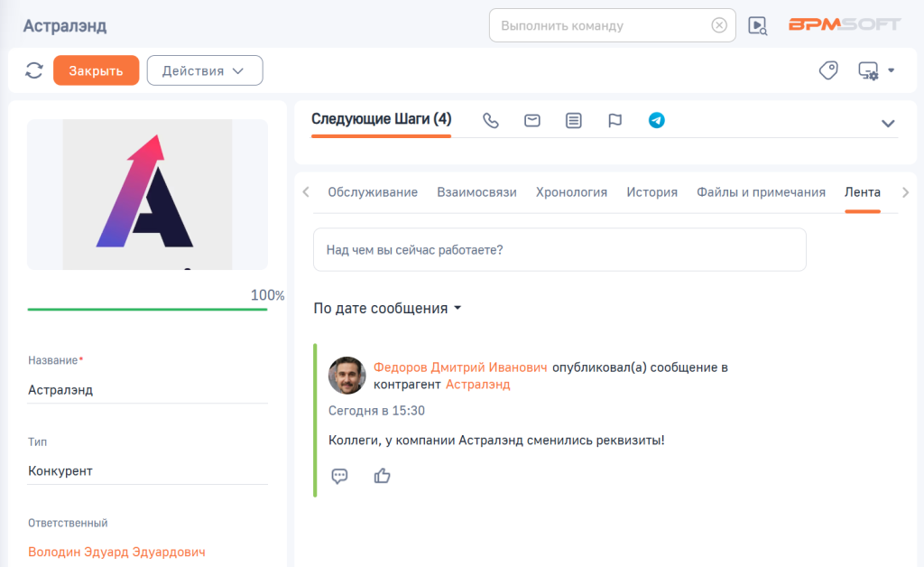Open the view settings icon near the tag
924x567 pixels.
(868, 70)
